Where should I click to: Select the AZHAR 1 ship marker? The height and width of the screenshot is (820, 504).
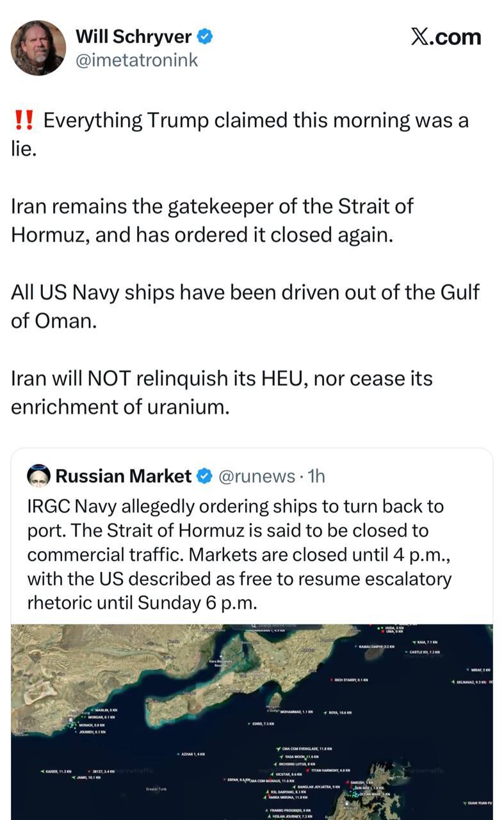tap(177, 754)
